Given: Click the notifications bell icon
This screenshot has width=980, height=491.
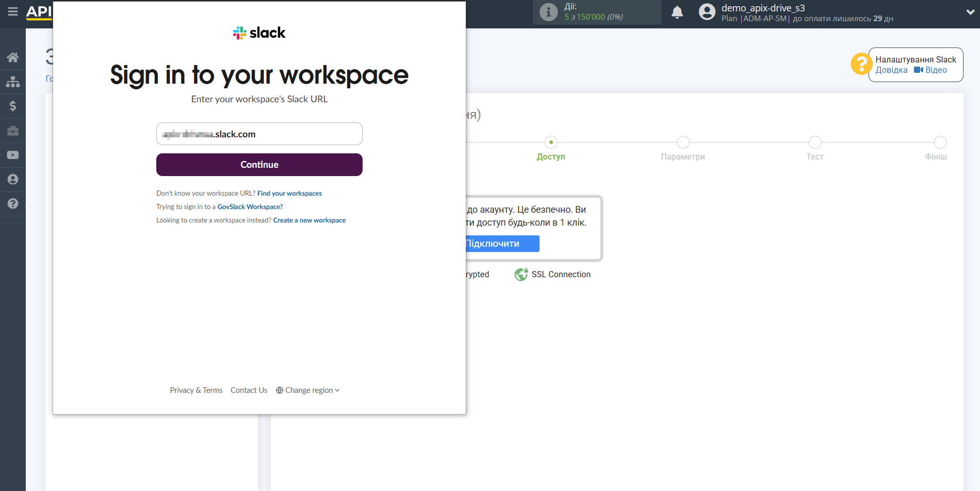Looking at the screenshot, I should click(677, 12).
